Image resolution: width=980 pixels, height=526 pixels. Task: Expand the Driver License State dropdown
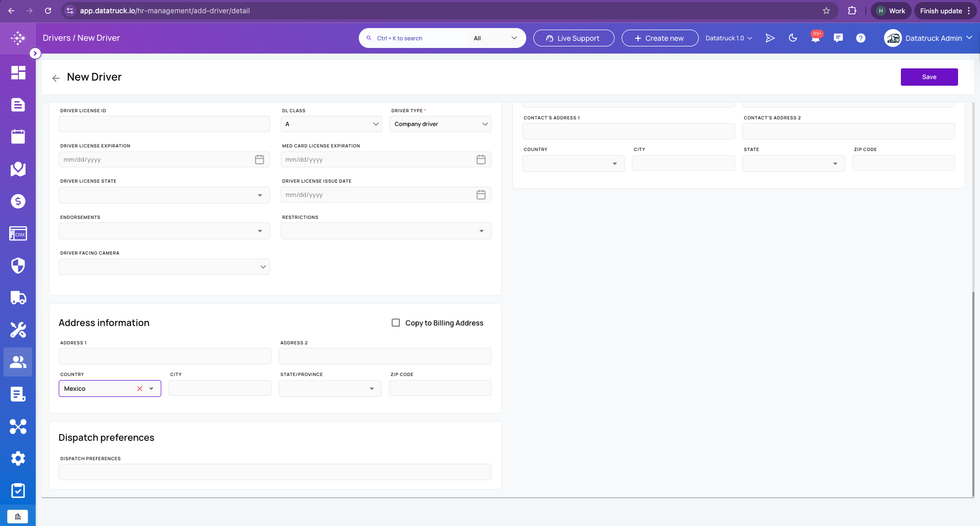(164, 195)
